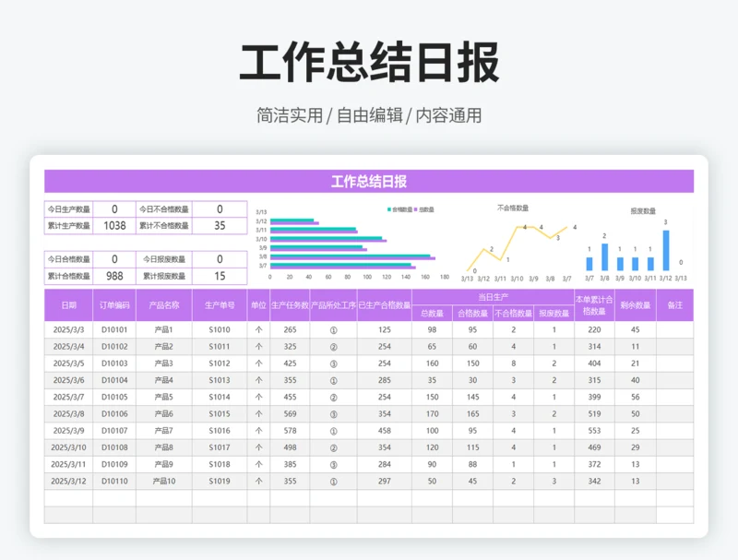This screenshot has width=738, height=560.
Task: Click the 日期 column header
Action: pyautogui.click(x=68, y=305)
